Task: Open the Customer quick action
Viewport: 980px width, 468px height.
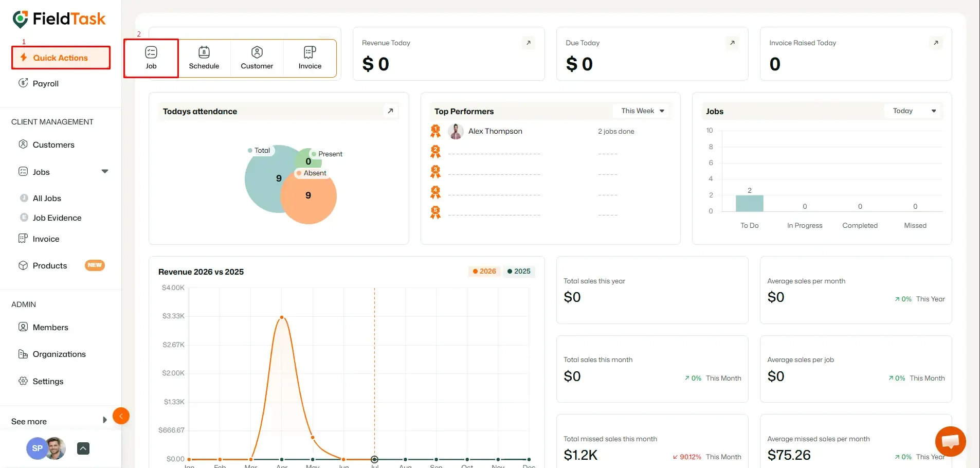Action: [x=257, y=58]
